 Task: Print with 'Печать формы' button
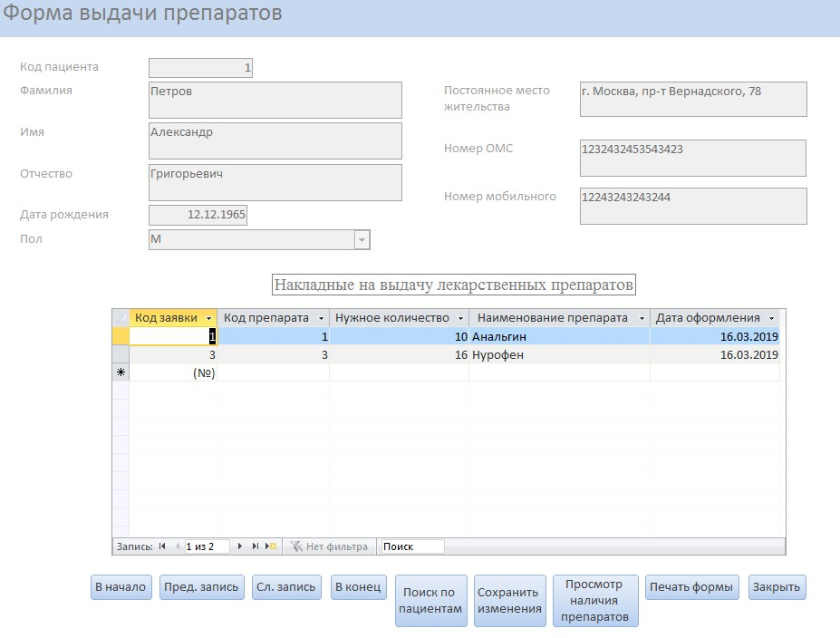(691, 587)
